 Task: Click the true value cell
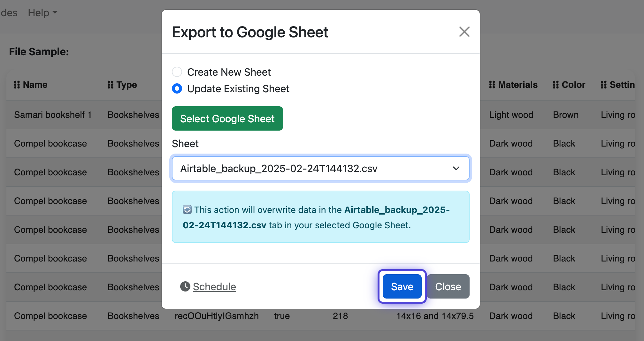coord(282,316)
